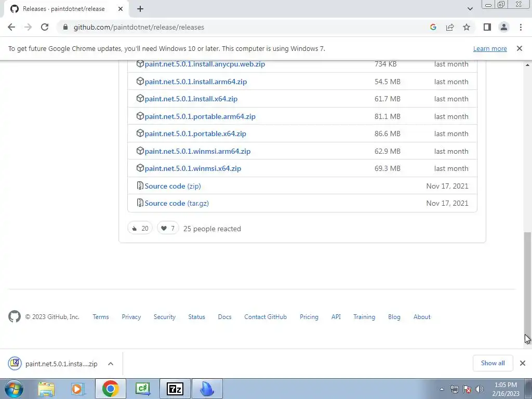Open the Training footer link
Screen dimensions: 532x399
[364, 317]
